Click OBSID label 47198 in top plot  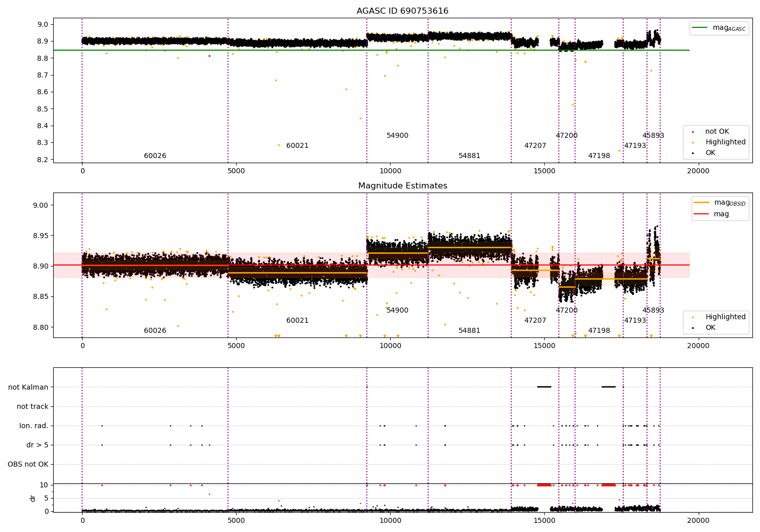(x=599, y=156)
